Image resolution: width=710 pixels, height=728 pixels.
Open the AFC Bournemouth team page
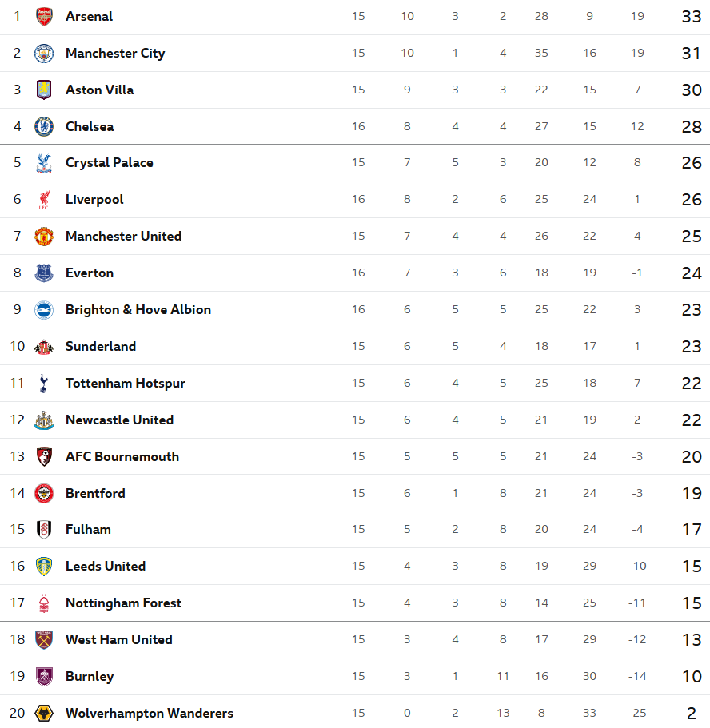122,457
